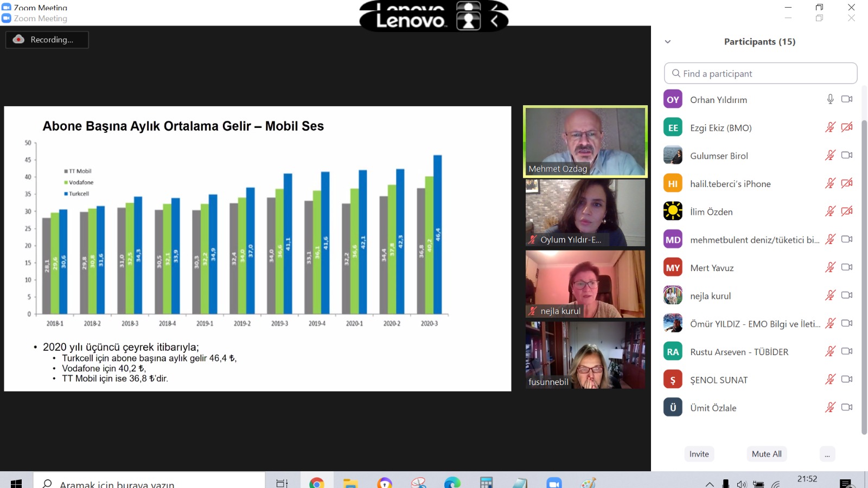The width and height of the screenshot is (868, 488).
Task: Click İlim Özden's disabled camera icon
Action: click(x=847, y=211)
